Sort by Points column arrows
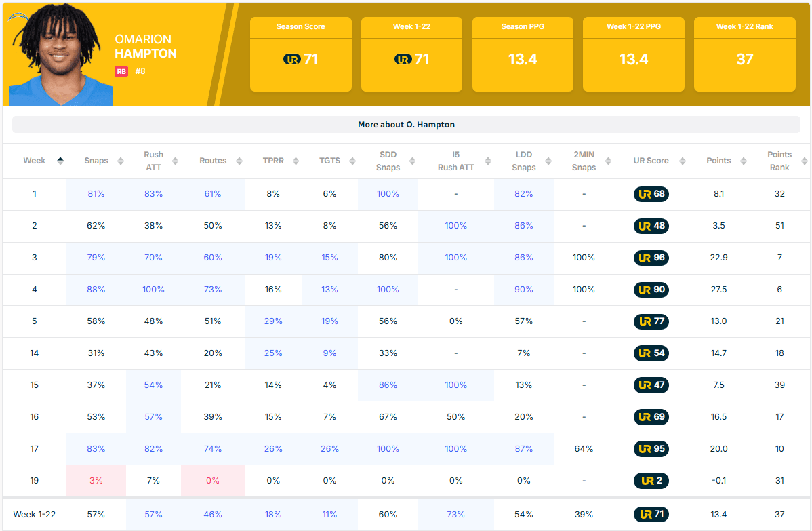This screenshot has width=812, height=531. [743, 161]
